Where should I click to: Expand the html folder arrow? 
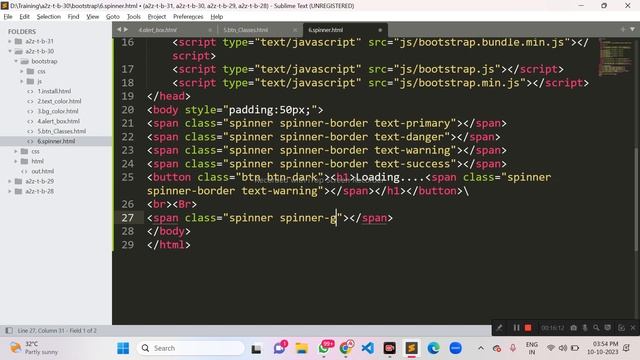(x=16, y=161)
